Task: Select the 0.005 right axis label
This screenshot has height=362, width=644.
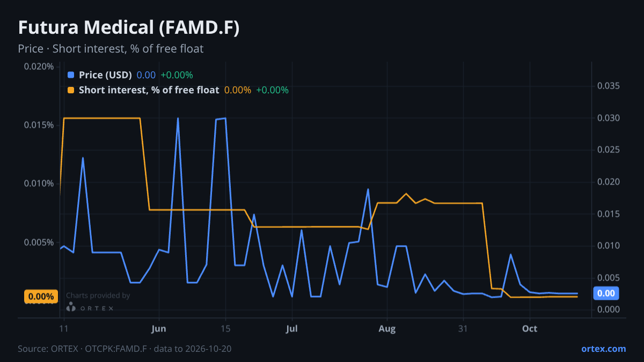Action: [x=609, y=278]
